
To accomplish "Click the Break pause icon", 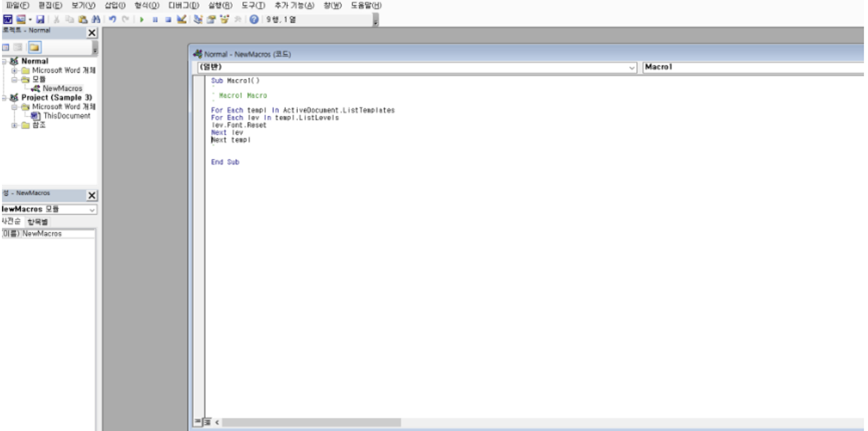I will click(155, 19).
